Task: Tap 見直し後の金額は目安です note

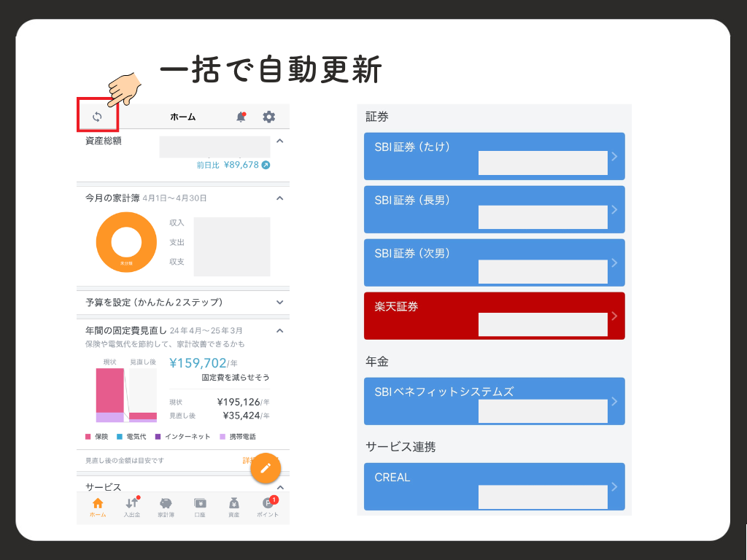Action: pyautogui.click(x=124, y=461)
